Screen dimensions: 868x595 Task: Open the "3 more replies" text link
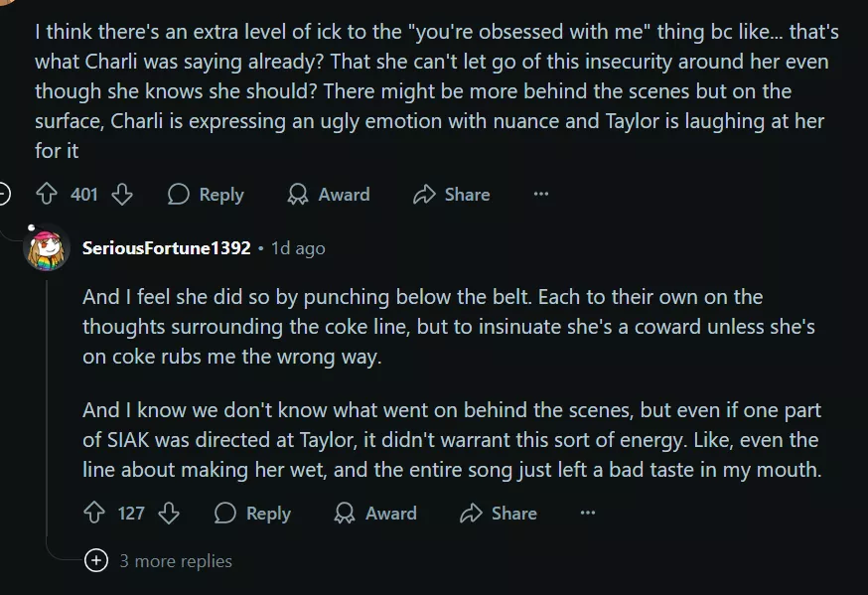coord(176,561)
